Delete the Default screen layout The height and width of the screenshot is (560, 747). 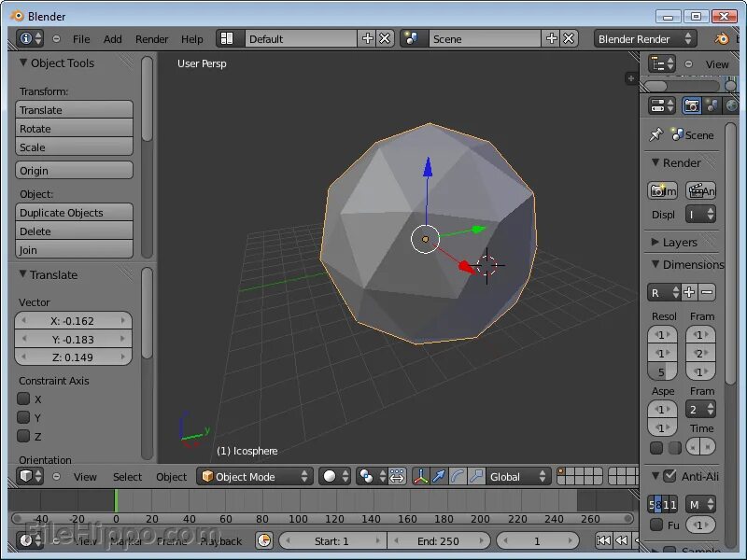pyautogui.click(x=385, y=38)
